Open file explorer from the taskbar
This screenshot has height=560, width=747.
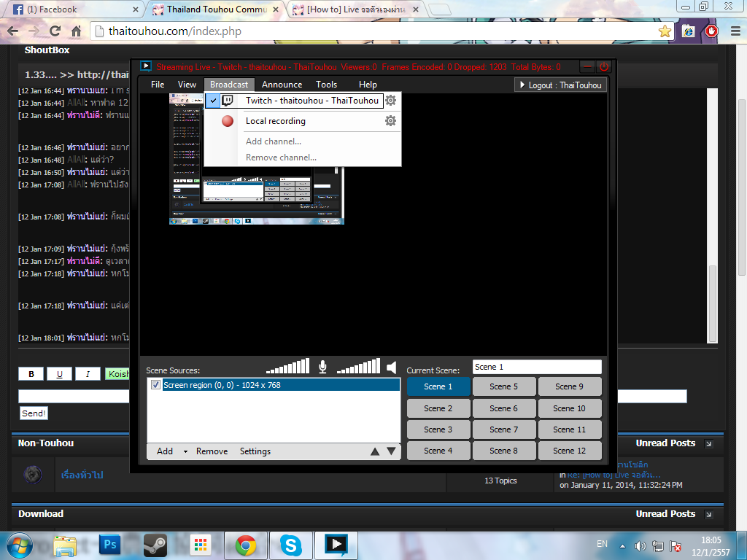(x=65, y=545)
